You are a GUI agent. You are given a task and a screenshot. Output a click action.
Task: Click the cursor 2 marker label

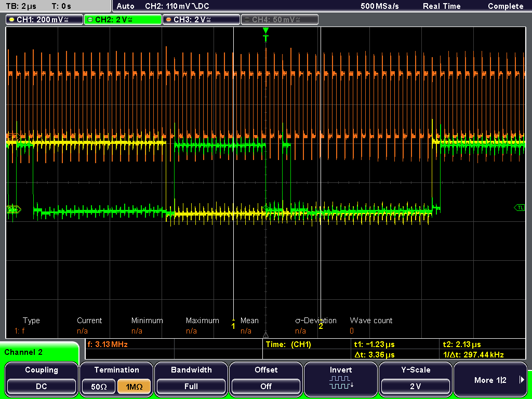pos(321,326)
